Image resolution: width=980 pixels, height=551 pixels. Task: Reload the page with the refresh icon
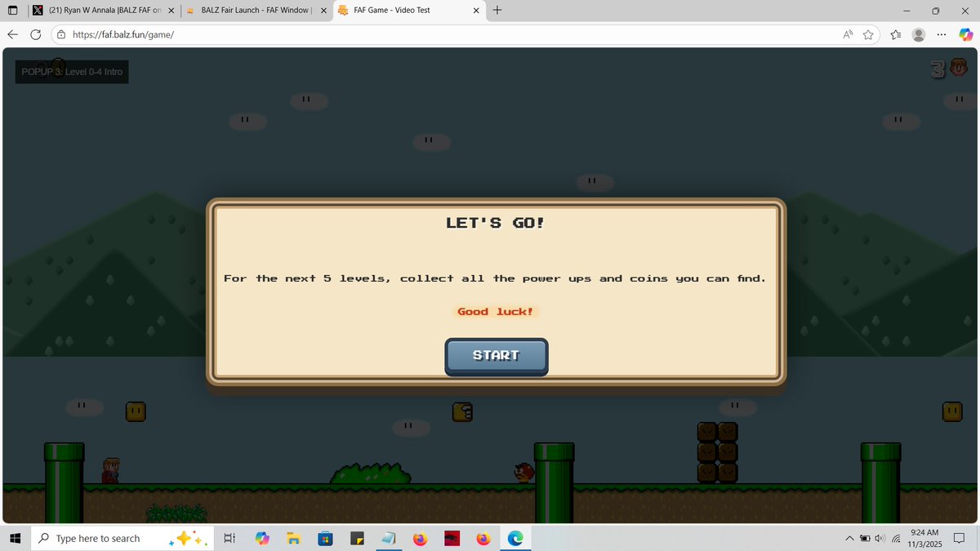tap(36, 34)
